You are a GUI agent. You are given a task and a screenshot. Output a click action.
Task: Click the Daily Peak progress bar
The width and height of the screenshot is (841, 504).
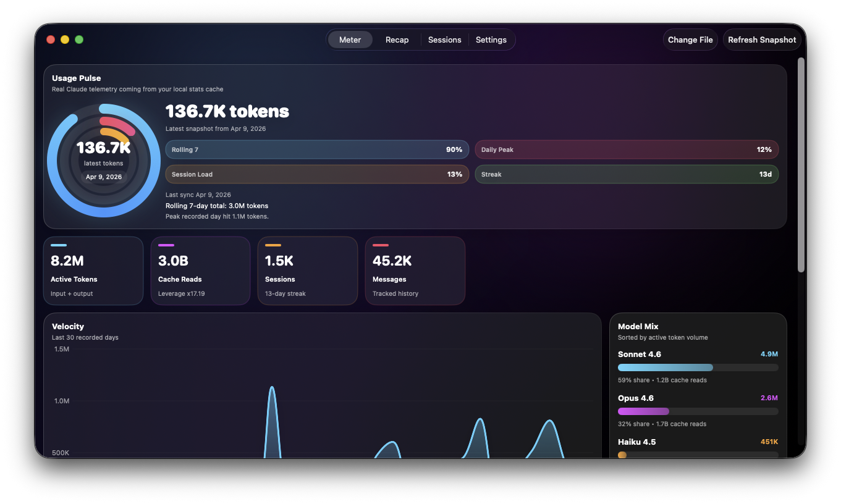click(627, 149)
